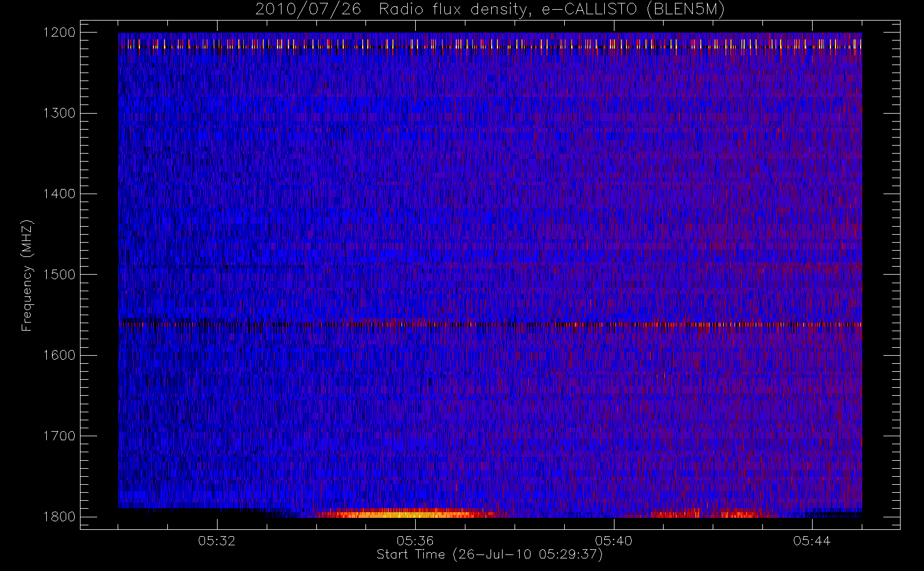The width and height of the screenshot is (924, 571).
Task: Click the 1200 frequency tick label
Action: 59,33
